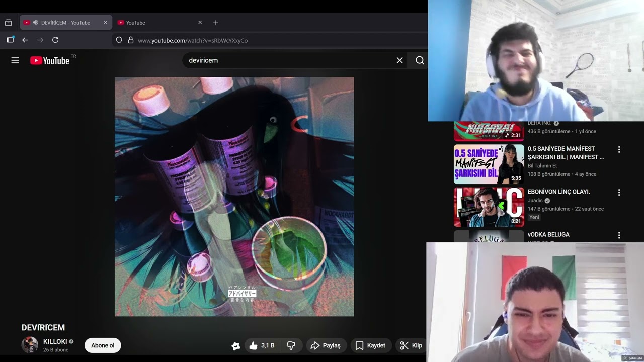Click '147 B görüntüleme · 22 saat önce'
The height and width of the screenshot is (362, 644).
coord(566,209)
